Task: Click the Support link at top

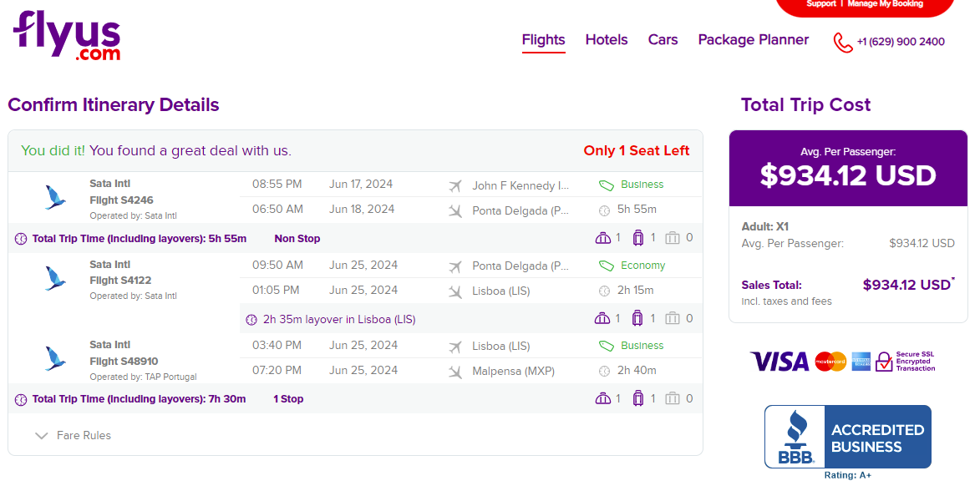Action: [820, 3]
